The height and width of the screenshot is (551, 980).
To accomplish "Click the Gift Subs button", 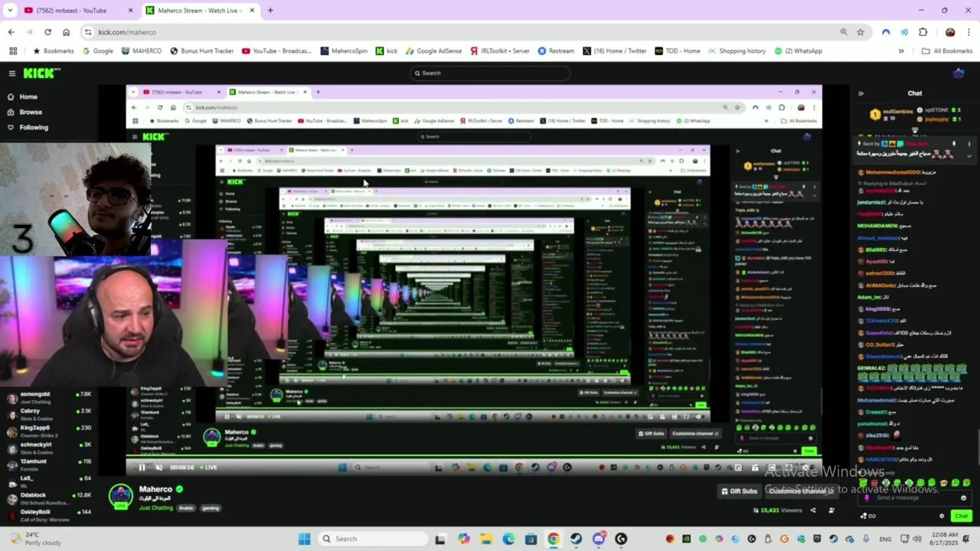I will [739, 491].
